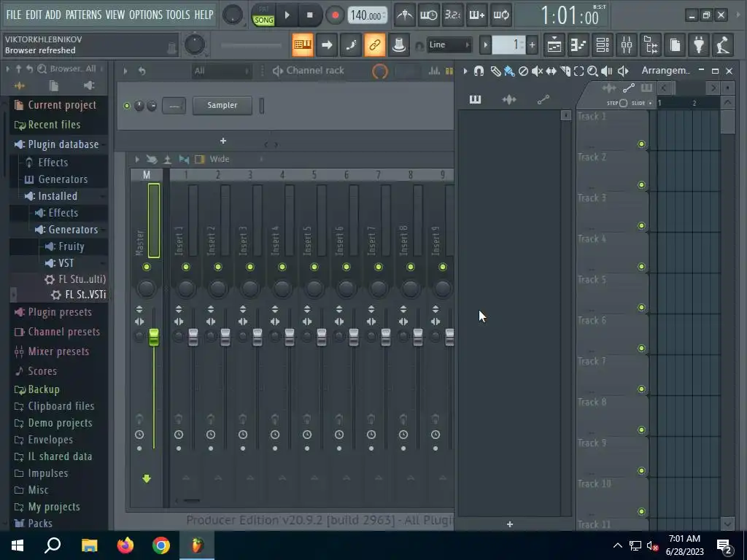Mute playlist Track 1 via green dot
Viewport: 747px width, 560px height.
641,144
